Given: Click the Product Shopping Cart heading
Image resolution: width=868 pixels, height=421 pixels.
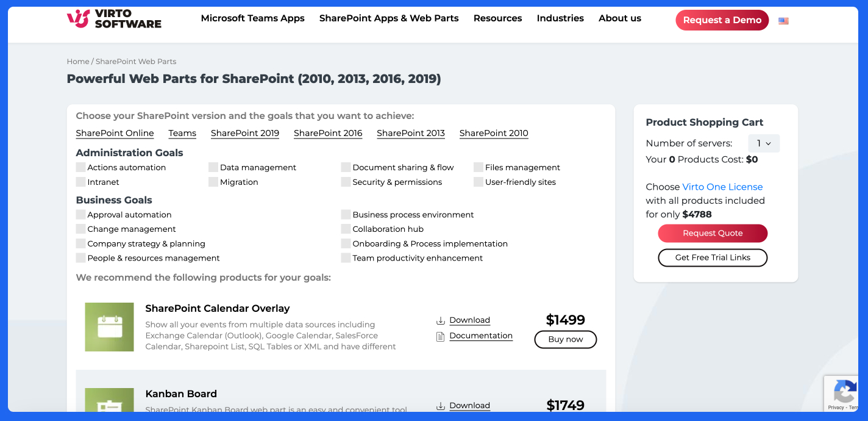Looking at the screenshot, I should (705, 122).
